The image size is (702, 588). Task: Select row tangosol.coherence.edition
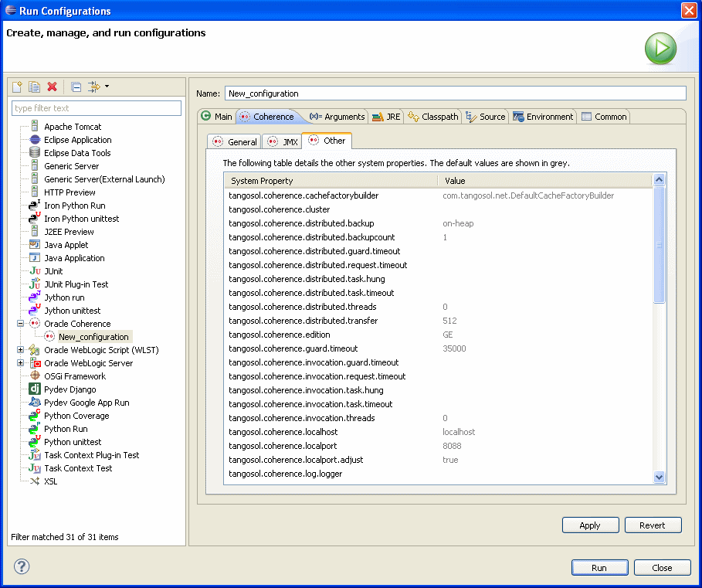(x=439, y=335)
